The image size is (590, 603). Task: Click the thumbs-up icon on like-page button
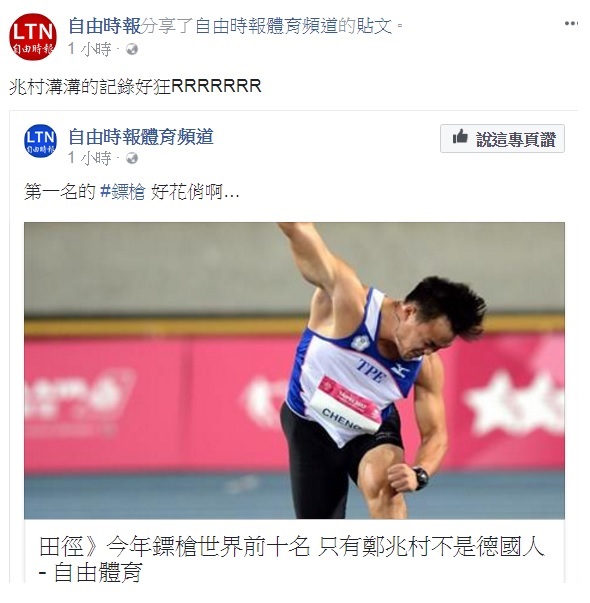tap(460, 137)
